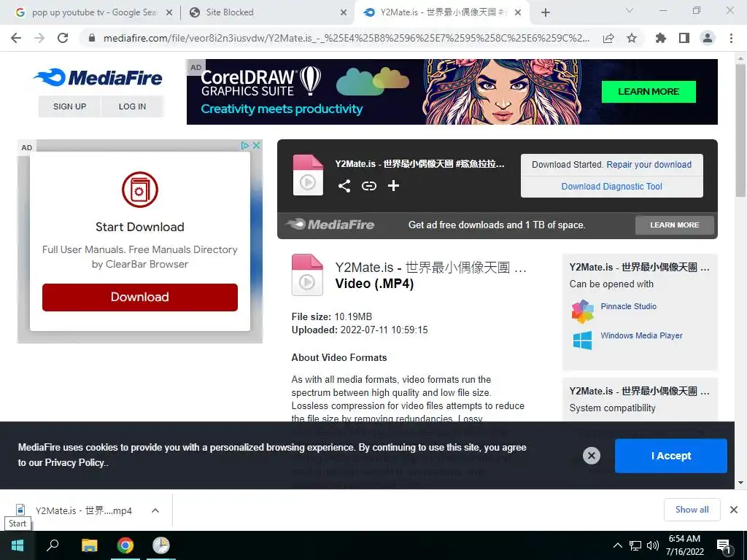Show hidden tray icons chevron
The width and height of the screenshot is (747, 560).
click(x=617, y=545)
